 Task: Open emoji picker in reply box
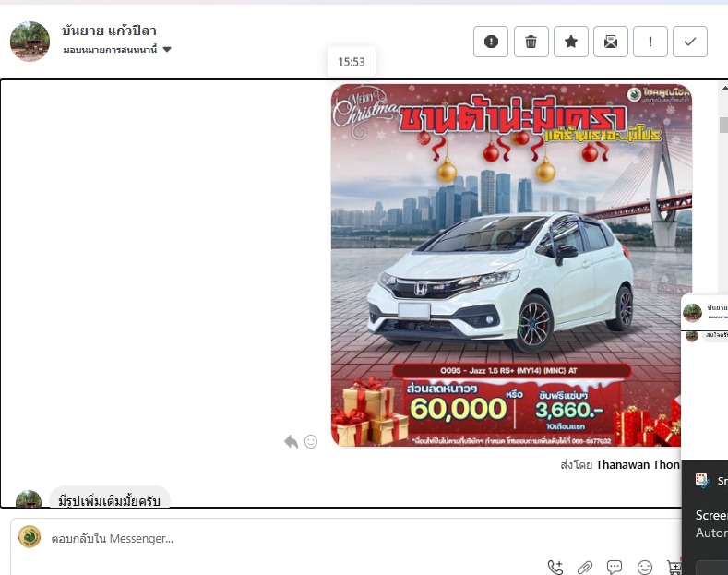[x=644, y=567]
